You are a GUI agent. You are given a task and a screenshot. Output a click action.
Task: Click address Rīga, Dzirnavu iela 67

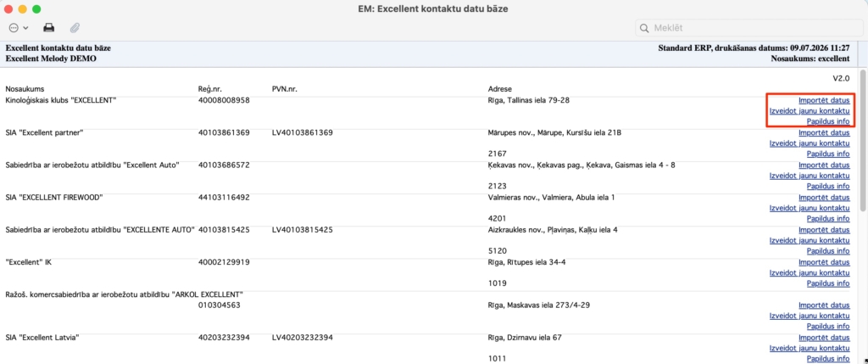(x=525, y=338)
